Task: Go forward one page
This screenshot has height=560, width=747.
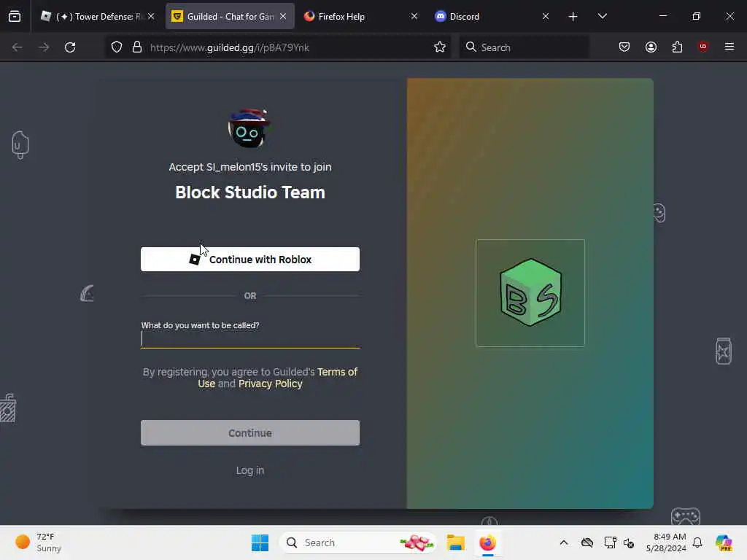Action: (43, 47)
